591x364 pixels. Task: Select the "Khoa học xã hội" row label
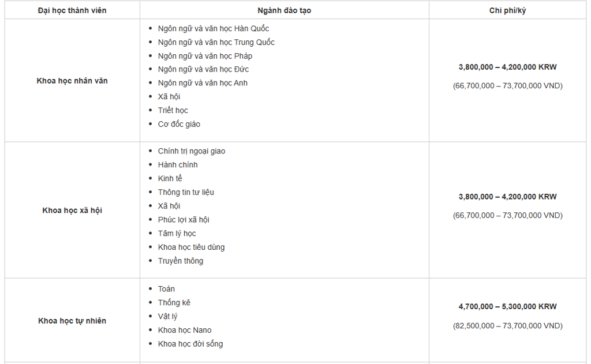click(72, 211)
